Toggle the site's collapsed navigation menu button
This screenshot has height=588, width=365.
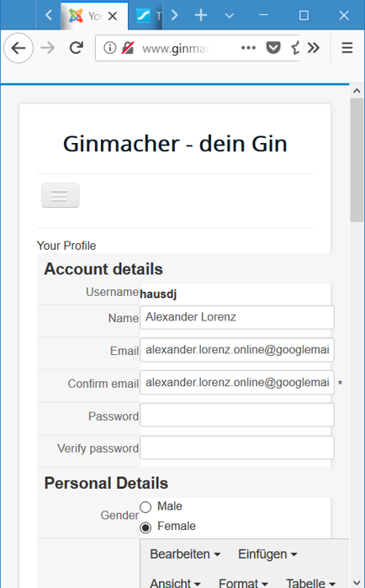[x=61, y=195]
